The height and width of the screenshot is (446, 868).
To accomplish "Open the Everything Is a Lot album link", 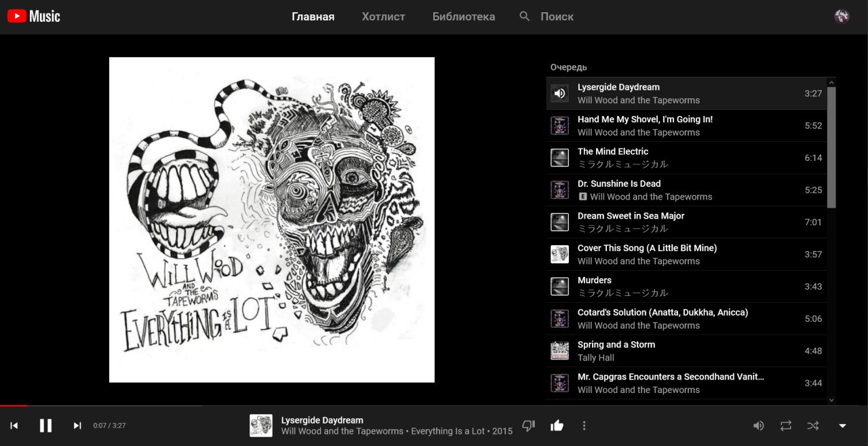I will click(x=448, y=431).
